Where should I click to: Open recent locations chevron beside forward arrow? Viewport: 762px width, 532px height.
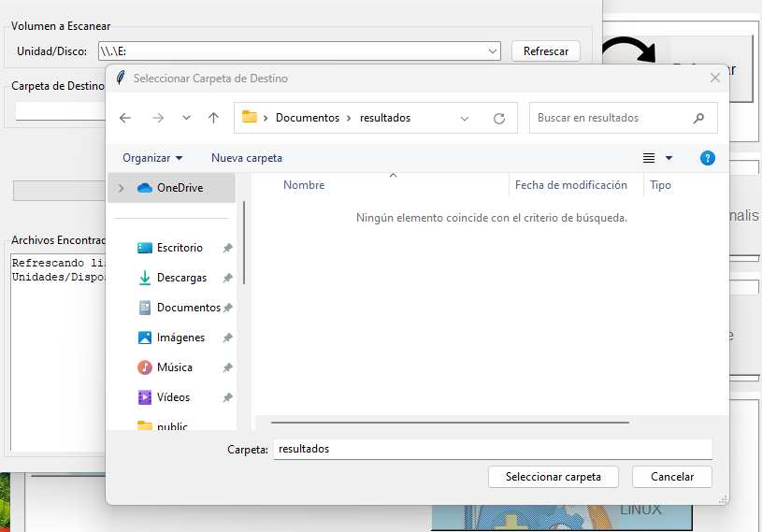click(x=186, y=118)
